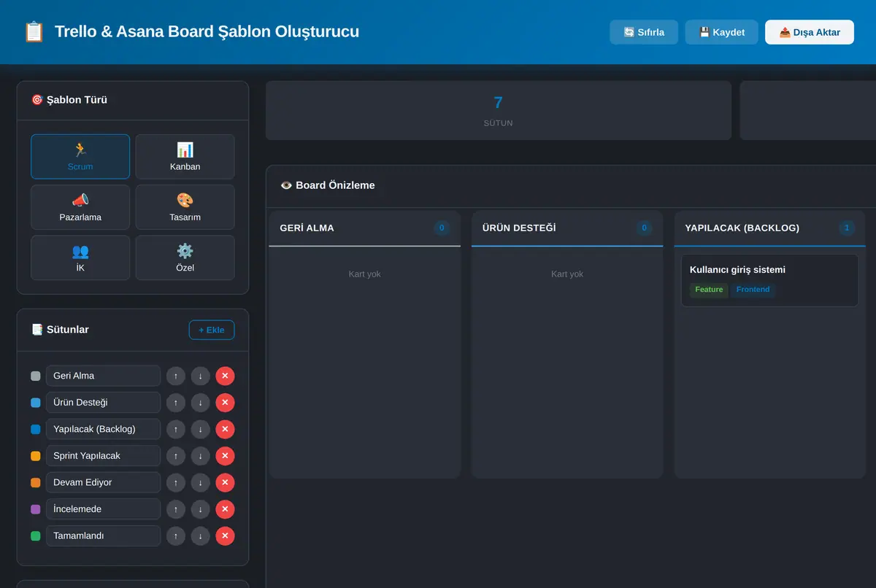
Task: Click the Feature label tag
Action: pos(709,290)
